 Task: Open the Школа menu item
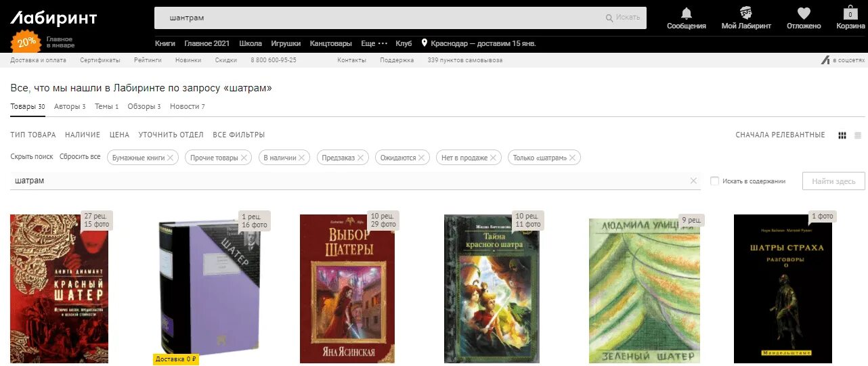coord(251,43)
